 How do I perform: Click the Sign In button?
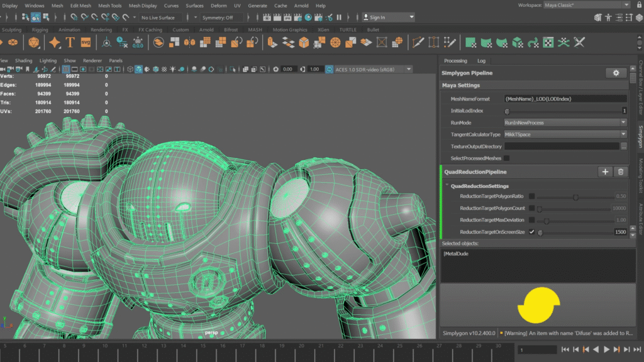coord(377,18)
